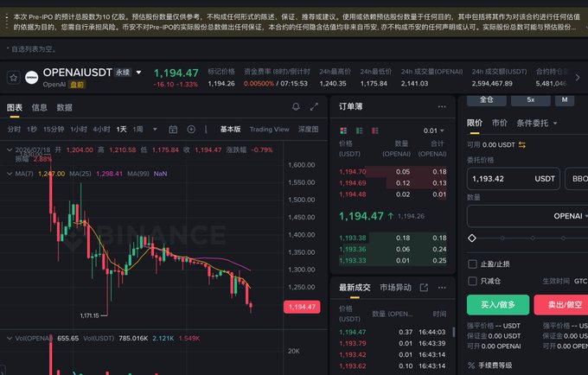Pop out the recent trades panel
Image resolution: width=588 pixels, height=375 pixels.
[424, 288]
